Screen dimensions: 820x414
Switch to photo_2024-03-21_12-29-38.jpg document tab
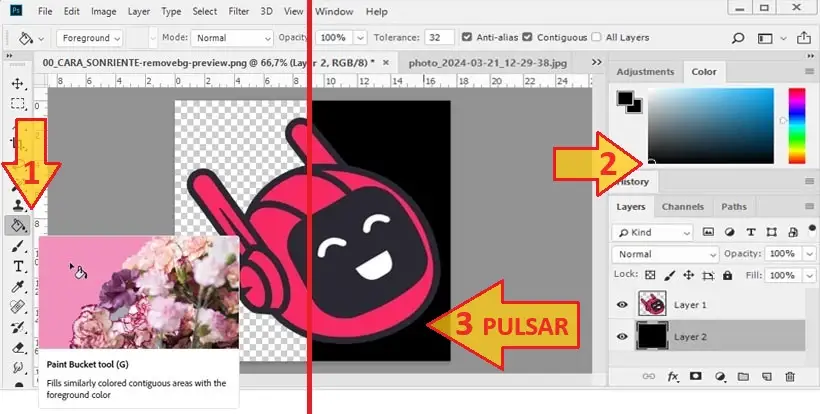(x=487, y=63)
